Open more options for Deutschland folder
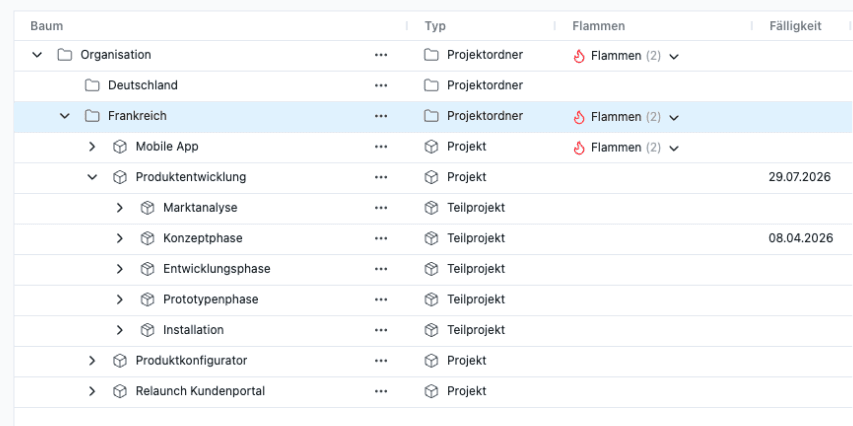 tap(381, 86)
